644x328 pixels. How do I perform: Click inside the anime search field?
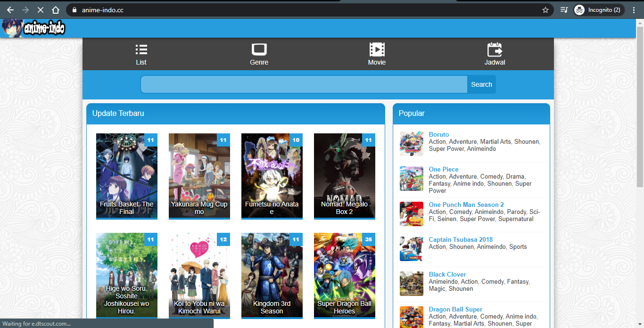[304, 84]
